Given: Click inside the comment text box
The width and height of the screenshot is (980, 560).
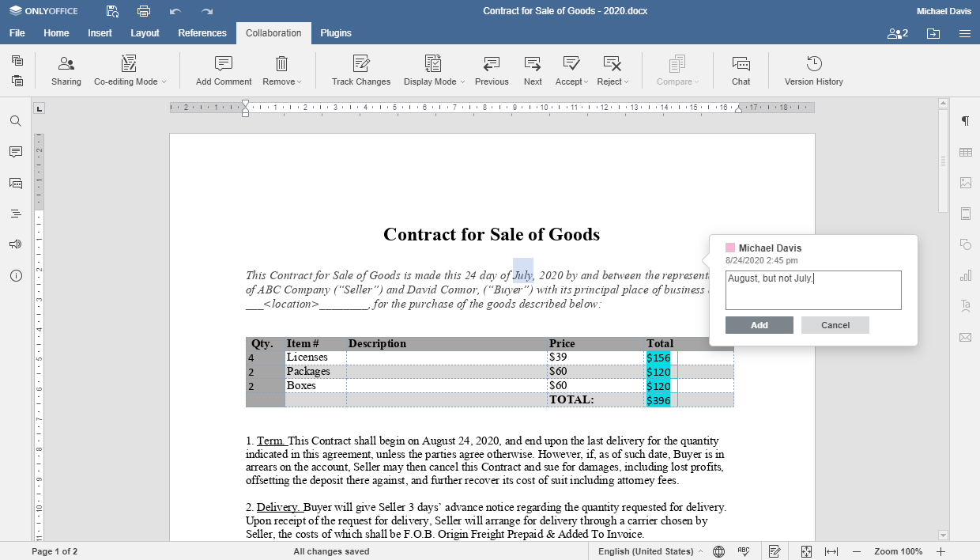Looking at the screenshot, I should (x=812, y=289).
